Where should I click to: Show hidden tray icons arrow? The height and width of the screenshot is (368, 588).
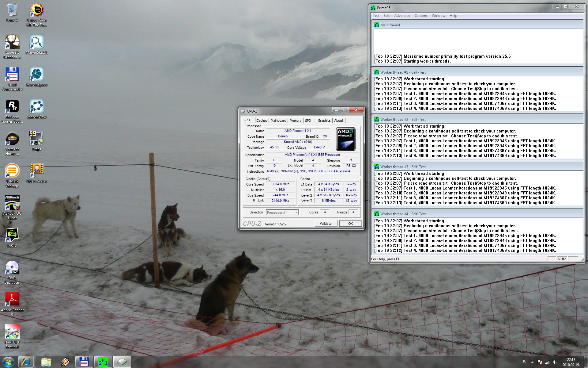pos(532,362)
